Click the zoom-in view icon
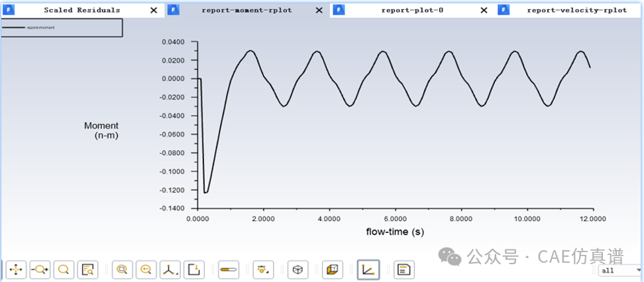The height and width of the screenshot is (282, 644). (x=122, y=269)
